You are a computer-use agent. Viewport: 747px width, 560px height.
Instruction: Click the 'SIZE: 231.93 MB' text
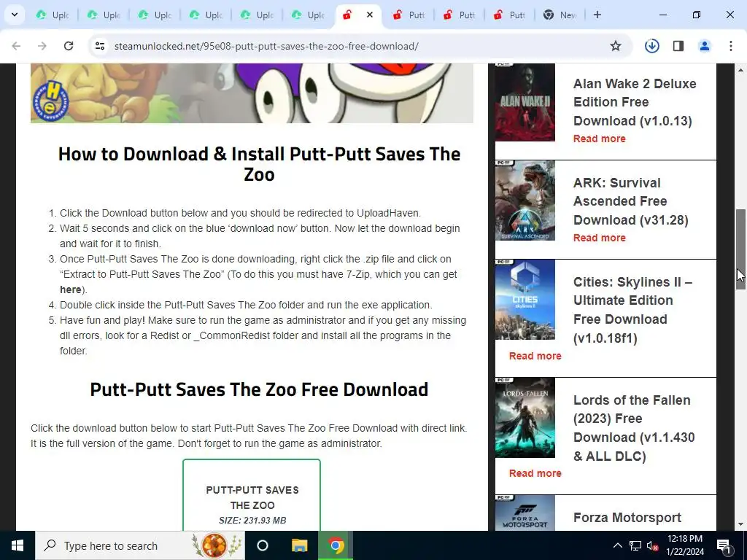(x=252, y=521)
